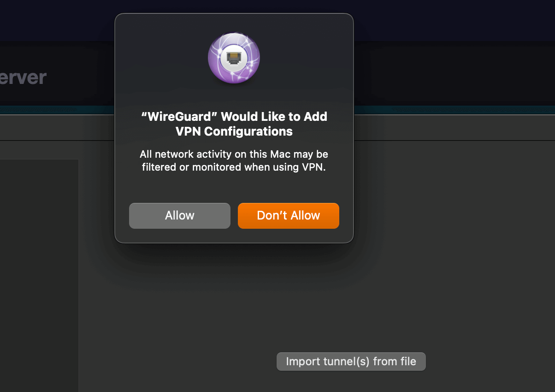Click Allow to add VPN configurations

(179, 215)
